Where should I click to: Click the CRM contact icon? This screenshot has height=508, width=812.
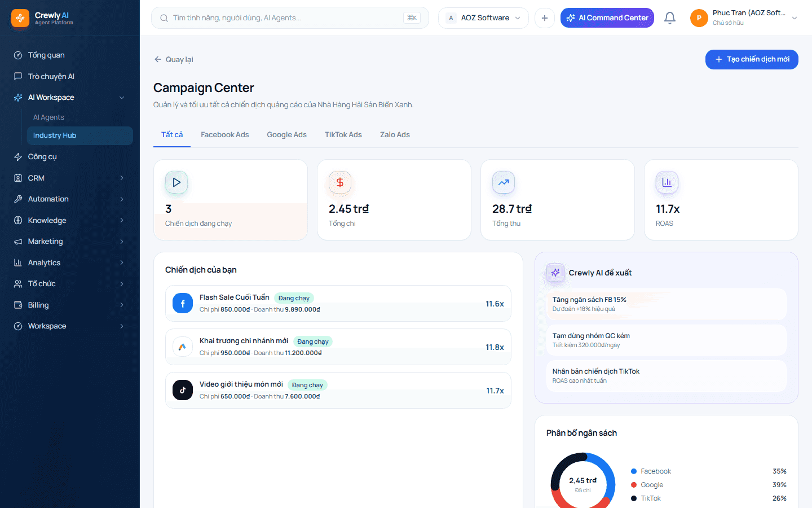[18, 178]
